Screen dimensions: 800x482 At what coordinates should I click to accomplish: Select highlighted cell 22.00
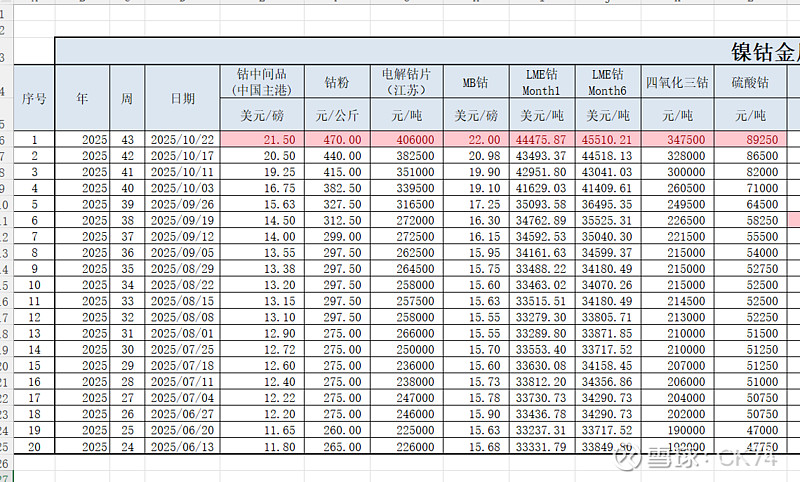[x=476, y=139]
